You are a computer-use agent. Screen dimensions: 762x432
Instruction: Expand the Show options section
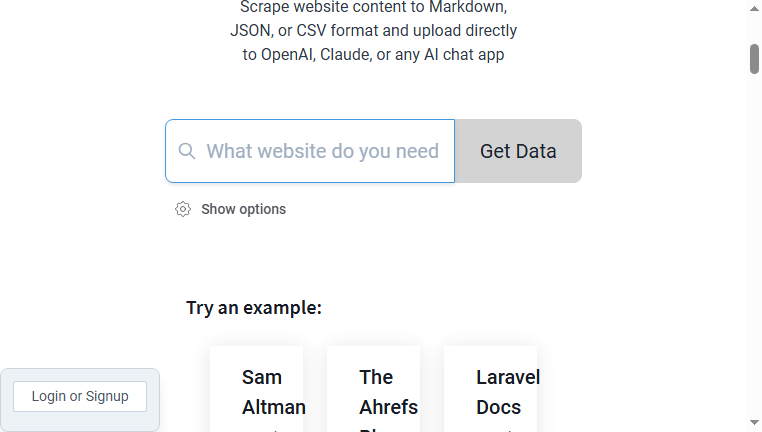pyautogui.click(x=243, y=209)
